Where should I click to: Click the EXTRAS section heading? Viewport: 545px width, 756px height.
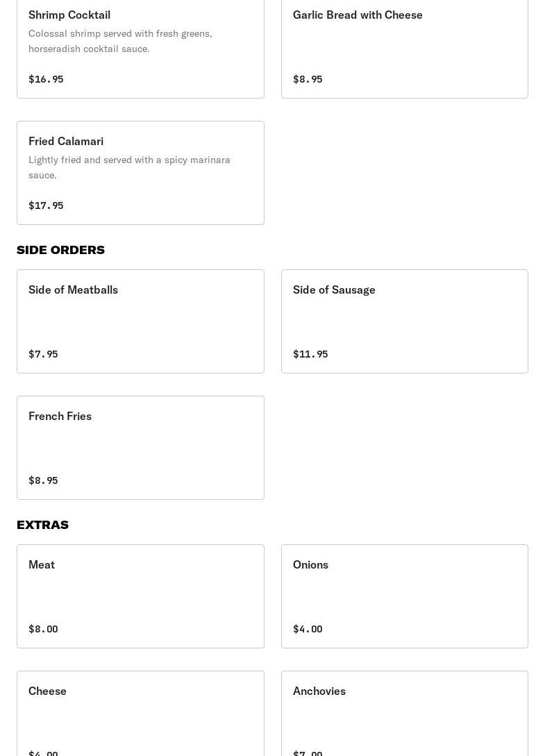[x=43, y=525]
